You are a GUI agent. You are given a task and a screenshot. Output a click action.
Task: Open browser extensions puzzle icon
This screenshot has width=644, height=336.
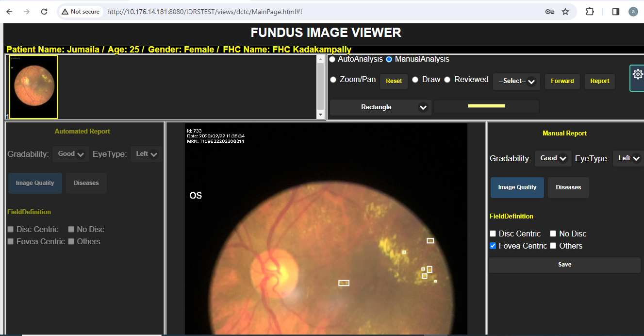(x=590, y=12)
